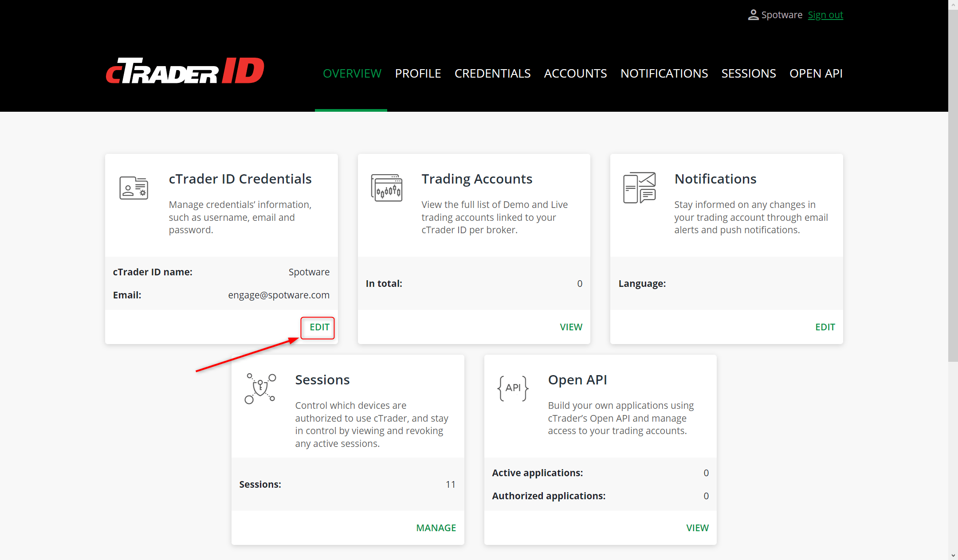Switch to the Credentials tab
This screenshot has width=958, height=560.
492,74
